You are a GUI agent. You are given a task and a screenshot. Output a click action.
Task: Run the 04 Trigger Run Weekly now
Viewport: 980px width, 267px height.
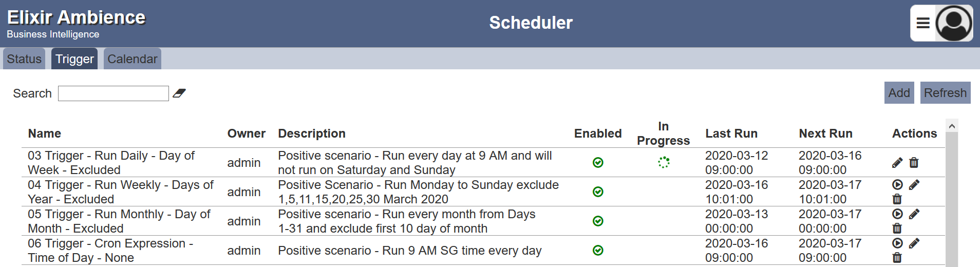point(897,185)
